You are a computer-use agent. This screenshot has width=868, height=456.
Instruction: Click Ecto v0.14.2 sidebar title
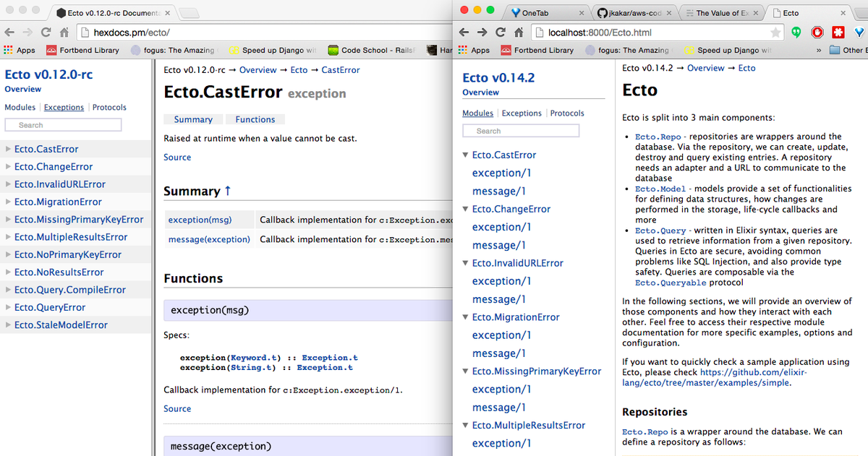pyautogui.click(x=500, y=77)
